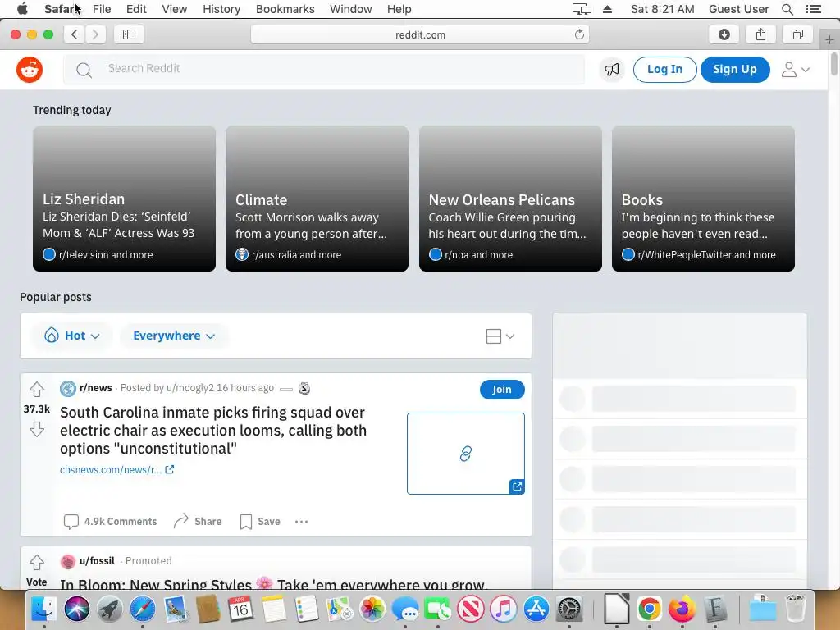Open Spotlight search in menu bar
Screen dimensions: 840x630
click(787, 9)
